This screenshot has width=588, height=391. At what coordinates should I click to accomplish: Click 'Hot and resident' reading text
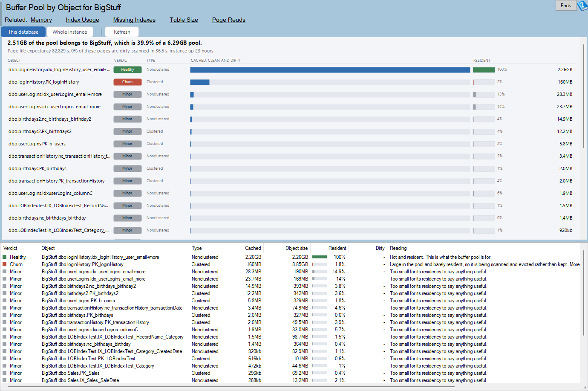[441, 257]
